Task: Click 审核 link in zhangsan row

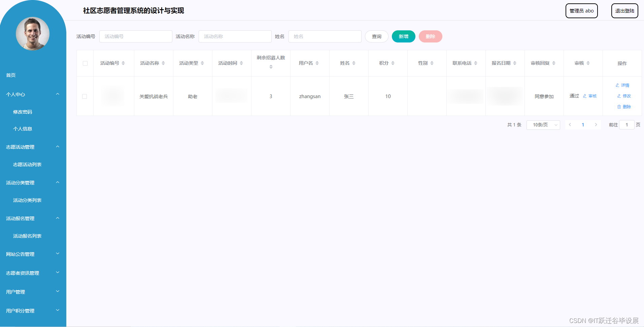Action: tap(589, 96)
